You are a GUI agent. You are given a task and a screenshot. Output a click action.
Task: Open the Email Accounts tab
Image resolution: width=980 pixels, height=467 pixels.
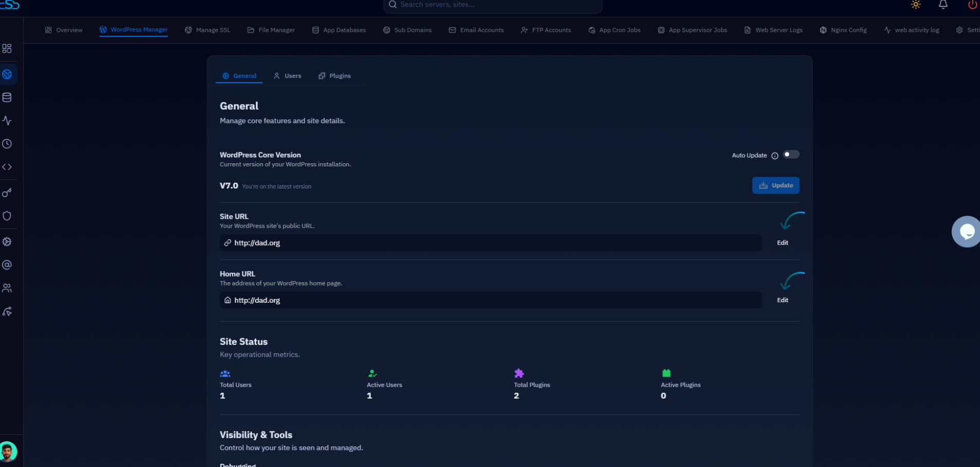tap(476, 30)
